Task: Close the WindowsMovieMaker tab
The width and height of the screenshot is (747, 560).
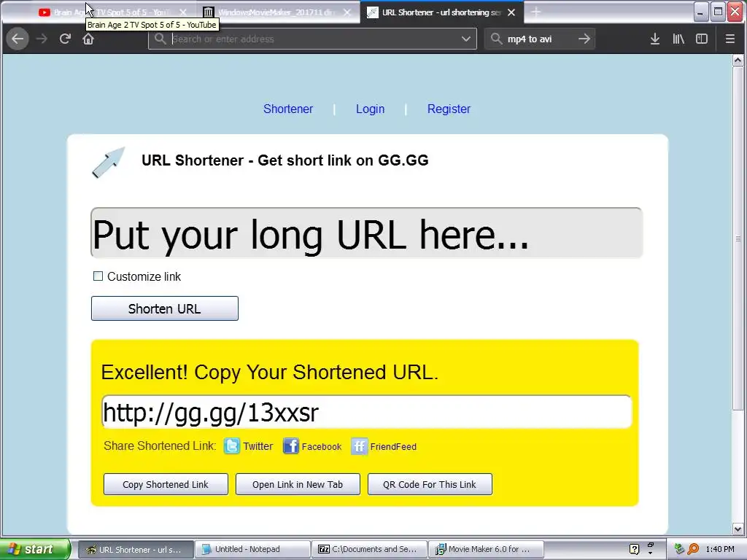Action: coord(347,12)
